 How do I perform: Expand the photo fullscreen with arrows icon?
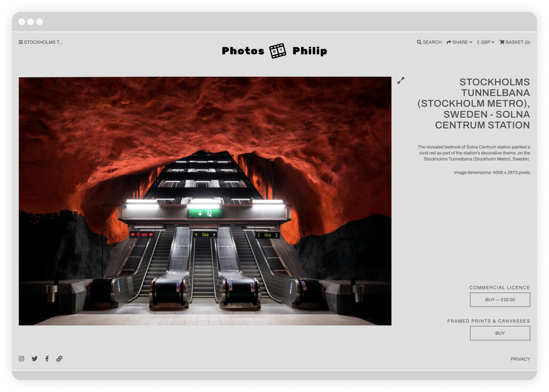(x=400, y=81)
